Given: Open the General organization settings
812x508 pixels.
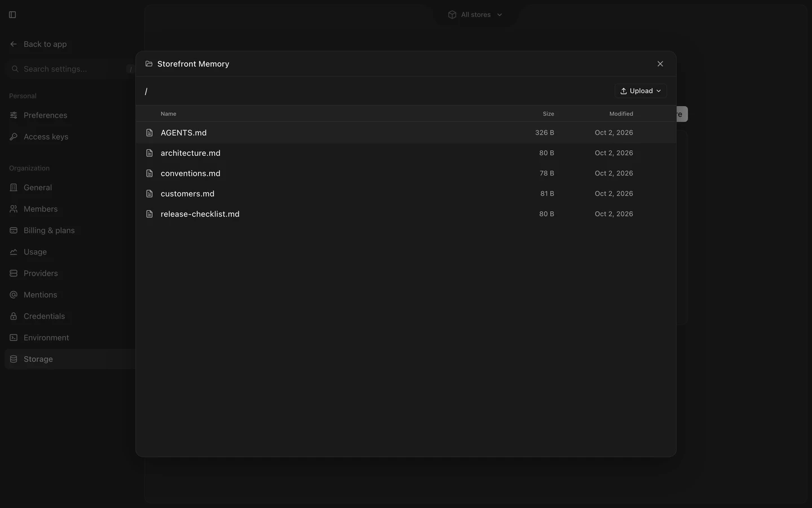Looking at the screenshot, I should (x=70, y=187).
